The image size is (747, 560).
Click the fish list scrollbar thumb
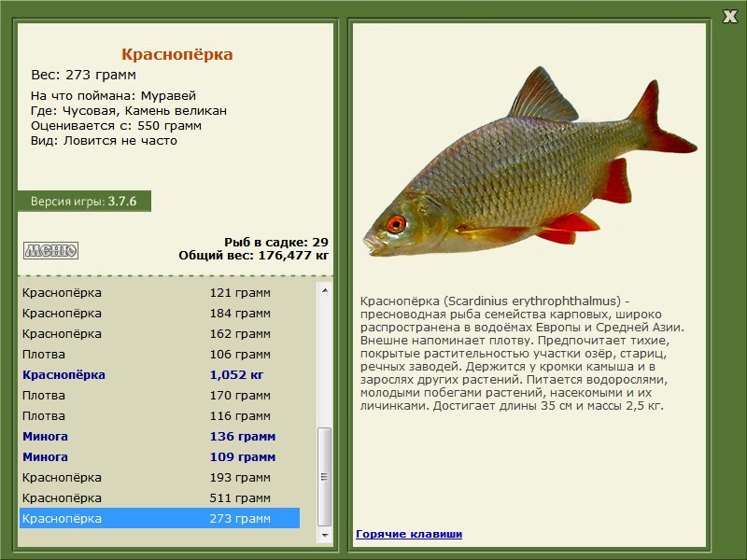[x=324, y=477]
